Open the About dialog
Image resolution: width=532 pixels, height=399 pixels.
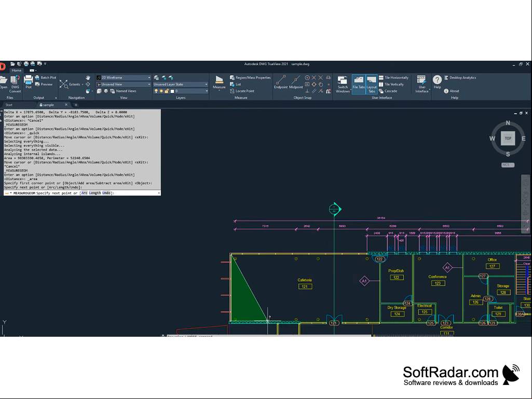click(x=452, y=91)
